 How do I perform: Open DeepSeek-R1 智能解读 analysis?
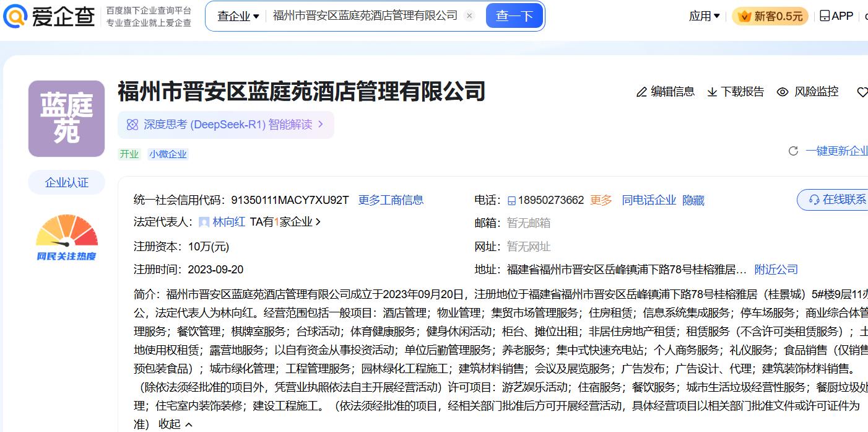pyautogui.click(x=226, y=125)
